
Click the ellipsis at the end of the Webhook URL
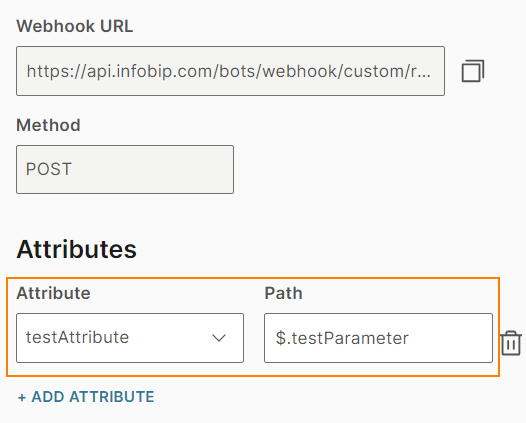coord(424,75)
